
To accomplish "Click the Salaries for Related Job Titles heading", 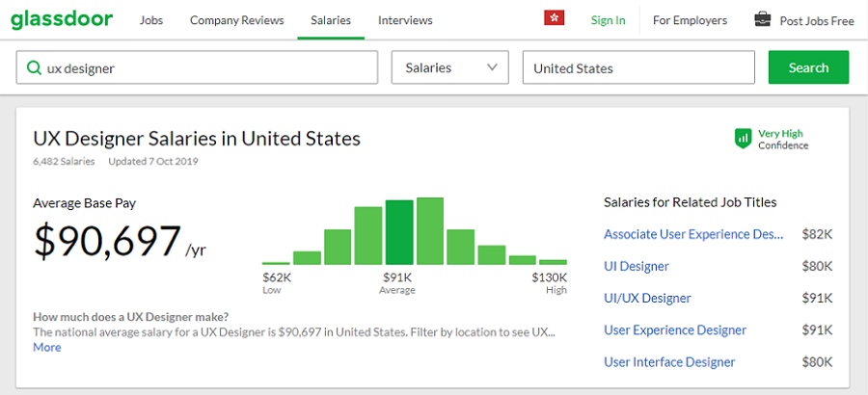I will 690,202.
